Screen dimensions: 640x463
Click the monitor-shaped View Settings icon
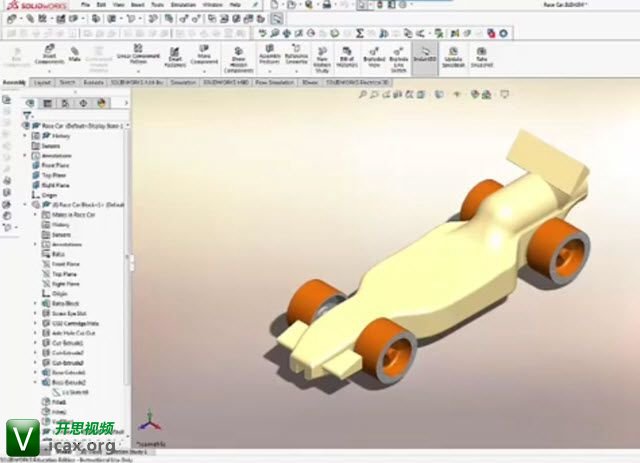point(505,94)
